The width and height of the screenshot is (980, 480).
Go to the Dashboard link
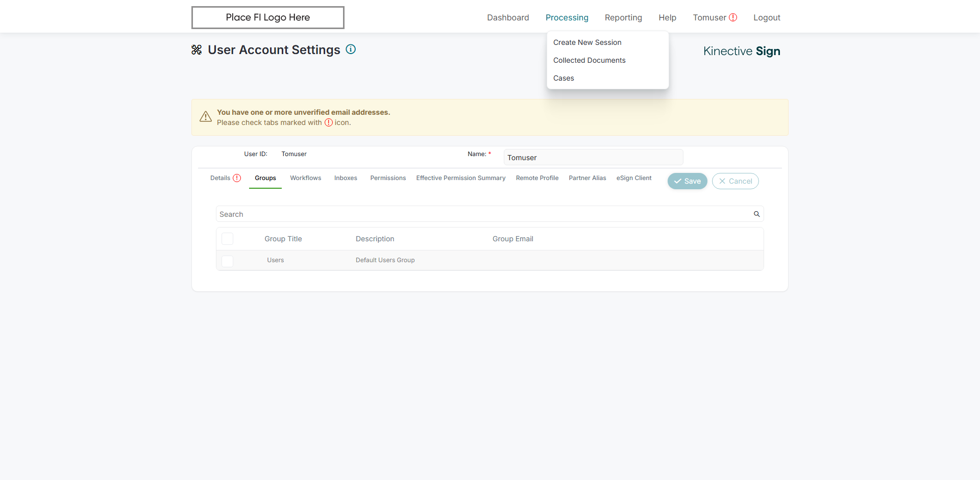(x=508, y=17)
